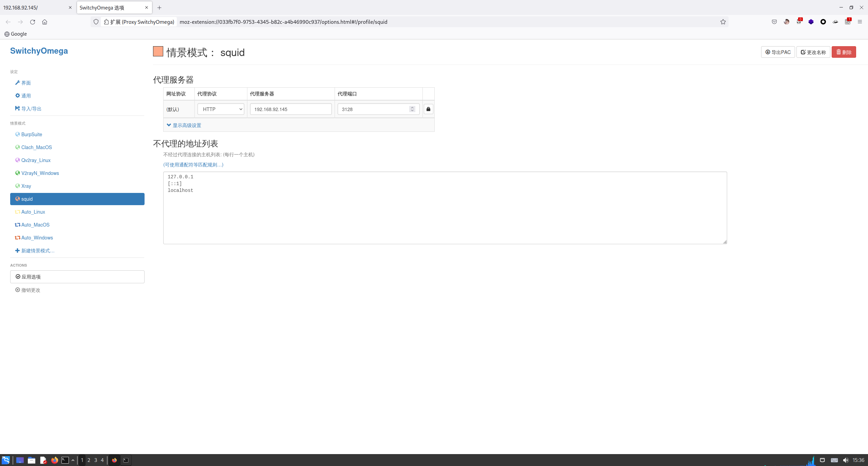Open the white hat extension icon
The image size is (868, 466).
(x=835, y=22)
